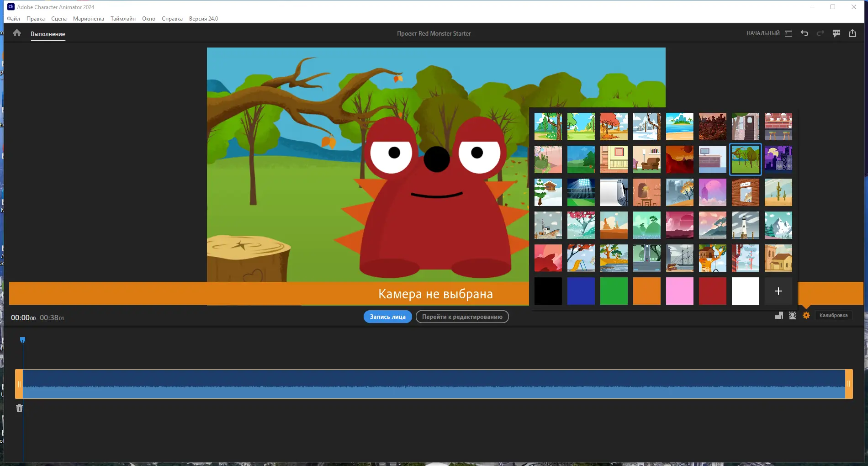Viewport: 868px width, 466px height.
Task: Open the workspace layout icon
Action: (789, 33)
